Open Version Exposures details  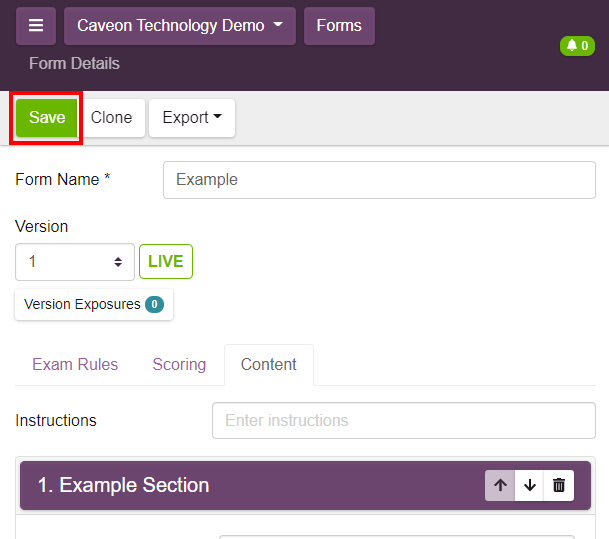pyautogui.click(x=93, y=304)
